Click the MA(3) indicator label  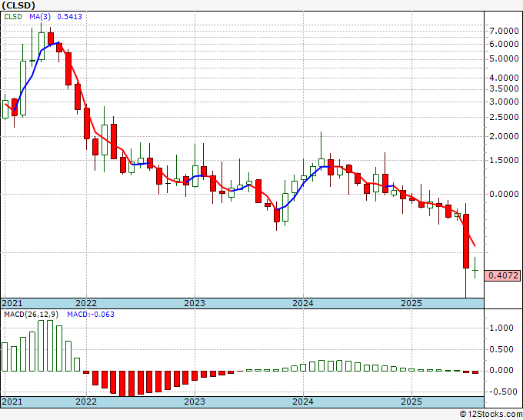pyautogui.click(x=39, y=17)
